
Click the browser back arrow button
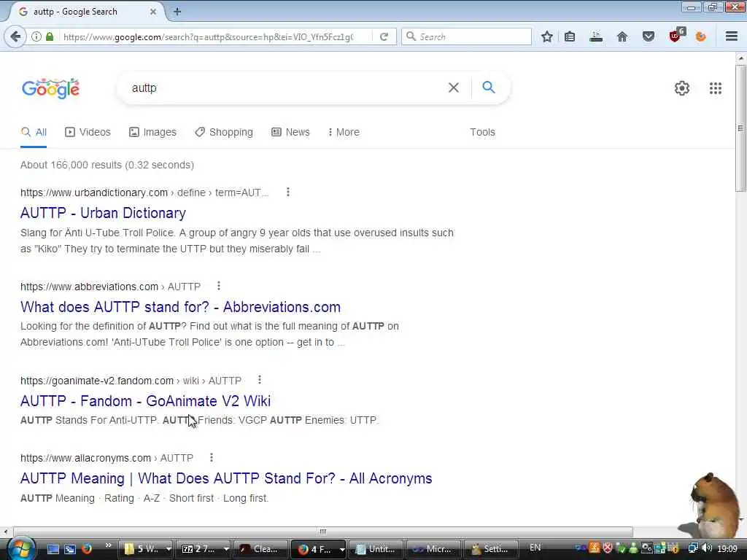click(15, 36)
